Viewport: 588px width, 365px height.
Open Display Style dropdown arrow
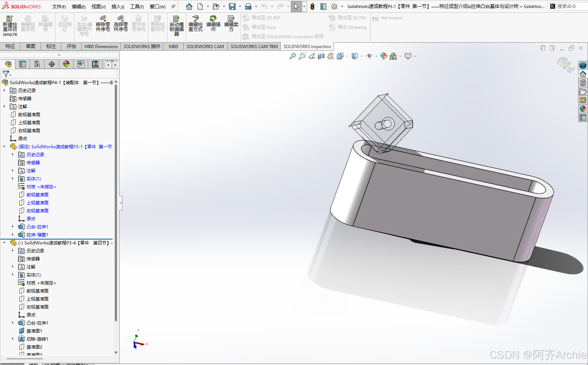click(x=362, y=56)
